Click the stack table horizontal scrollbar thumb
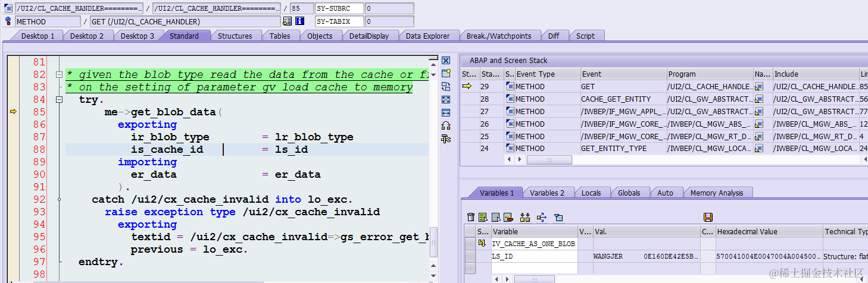 tap(549, 159)
